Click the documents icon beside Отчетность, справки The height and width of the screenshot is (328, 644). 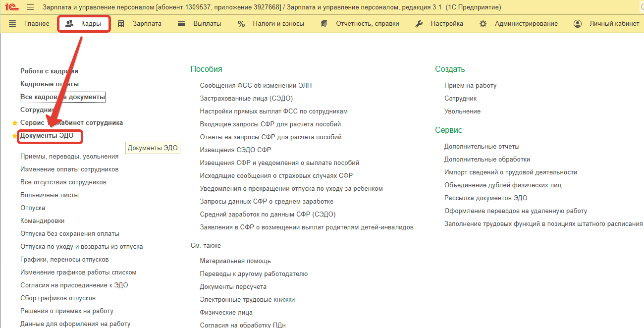click(x=324, y=24)
